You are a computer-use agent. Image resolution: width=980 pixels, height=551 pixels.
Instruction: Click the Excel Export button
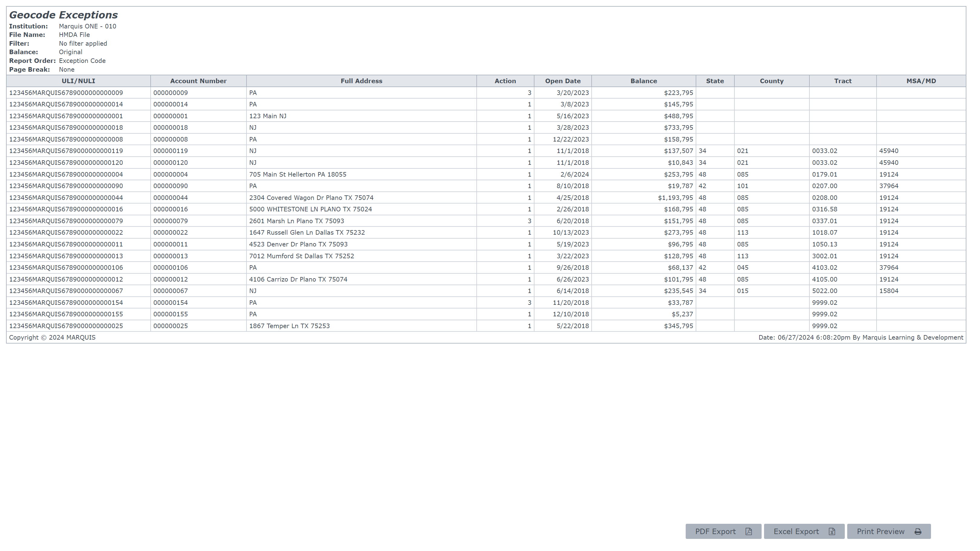pyautogui.click(x=804, y=531)
